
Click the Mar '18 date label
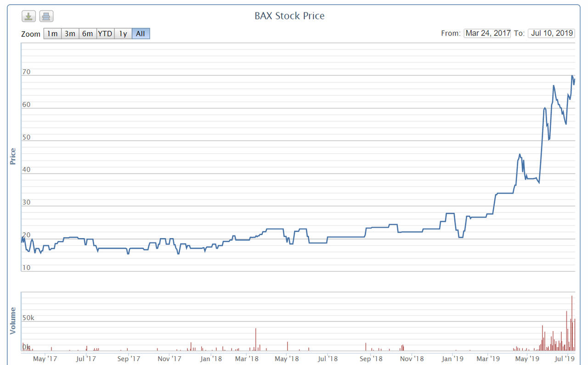point(247,358)
